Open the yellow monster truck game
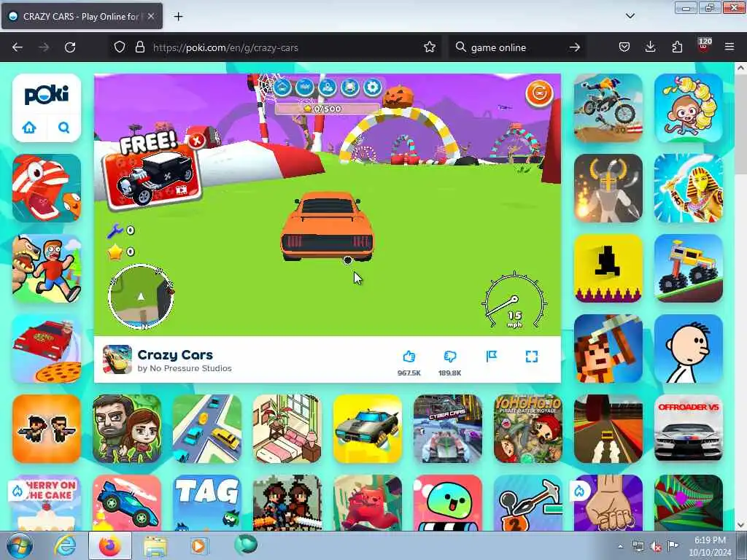747x560 pixels. tap(689, 268)
